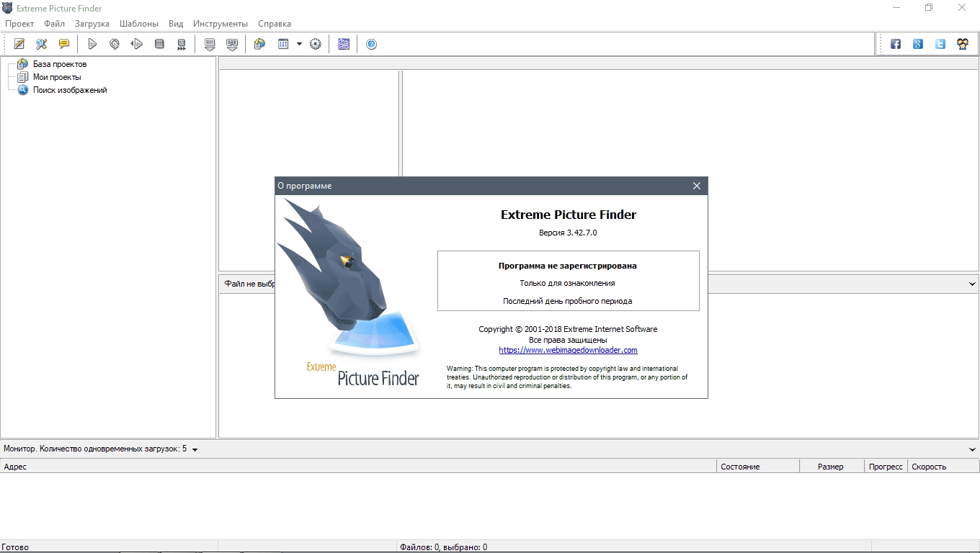980x553 pixels.
Task: Click the Twitter share icon
Action: (940, 44)
